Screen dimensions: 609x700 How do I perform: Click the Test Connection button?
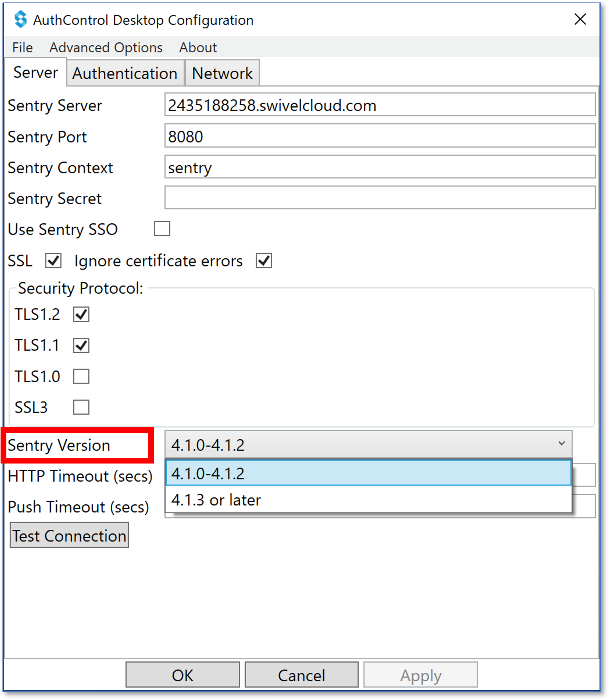pos(69,535)
